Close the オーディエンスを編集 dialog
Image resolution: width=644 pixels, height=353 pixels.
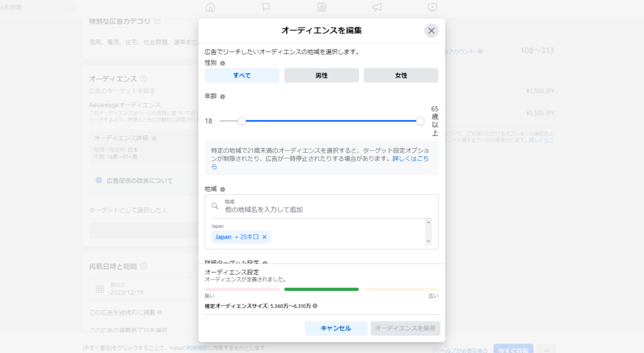click(431, 31)
